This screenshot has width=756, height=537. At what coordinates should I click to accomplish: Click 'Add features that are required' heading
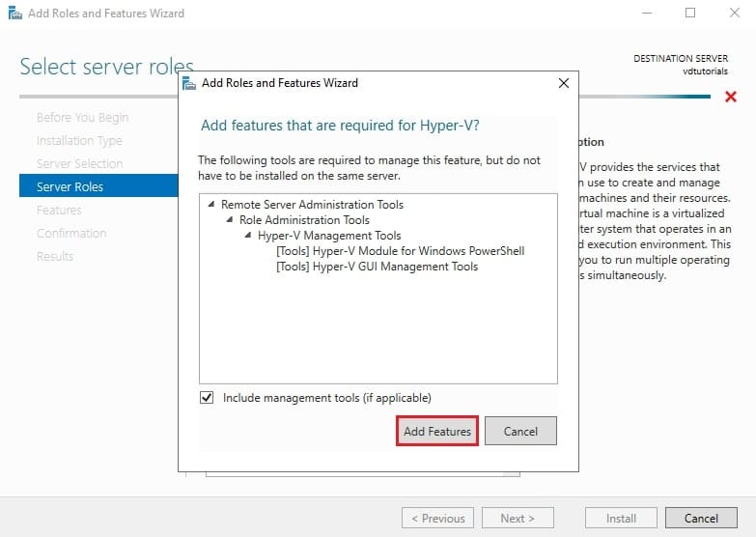click(x=340, y=126)
